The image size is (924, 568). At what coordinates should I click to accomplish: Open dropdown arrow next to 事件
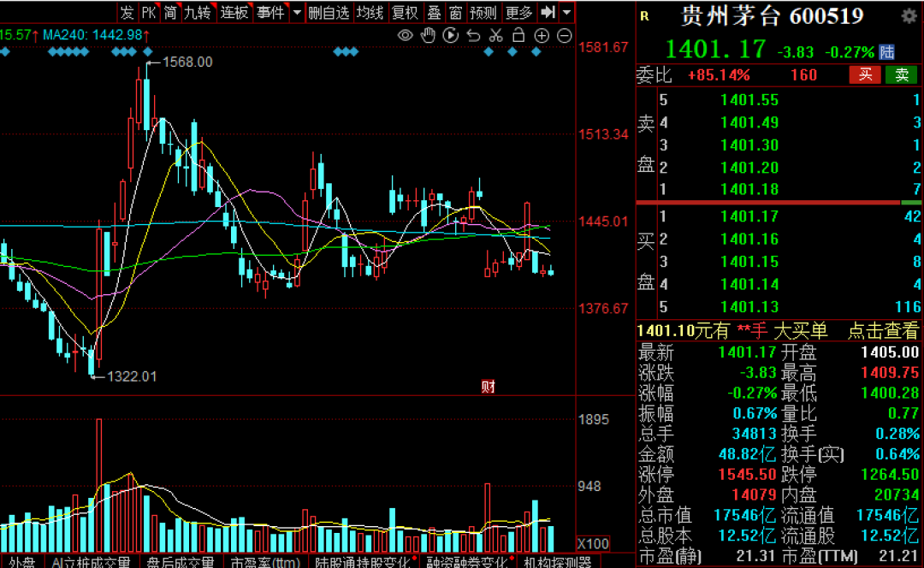coord(297,13)
